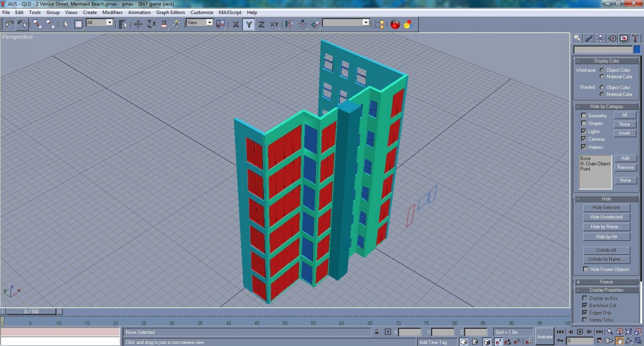Viewport: 644px width, 346px height.
Task: Click the XY plane restrict icon
Action: click(x=274, y=24)
